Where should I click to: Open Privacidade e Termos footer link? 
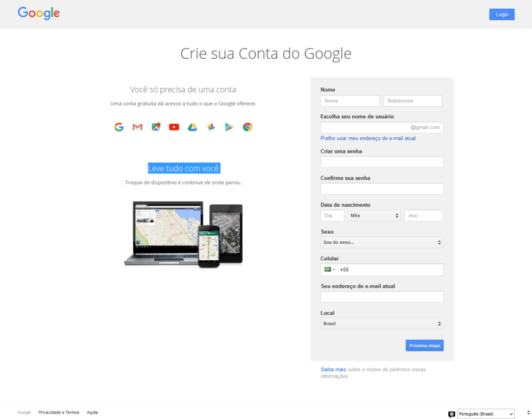[x=59, y=412]
